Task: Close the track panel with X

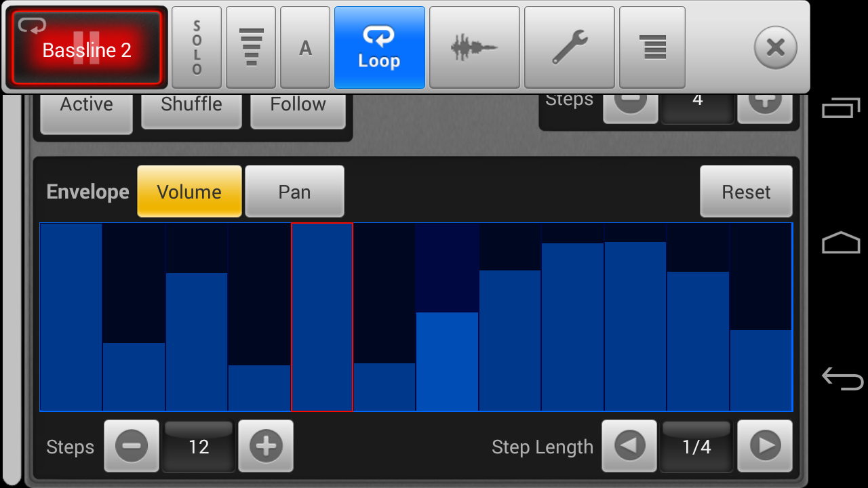Action: coord(775,47)
